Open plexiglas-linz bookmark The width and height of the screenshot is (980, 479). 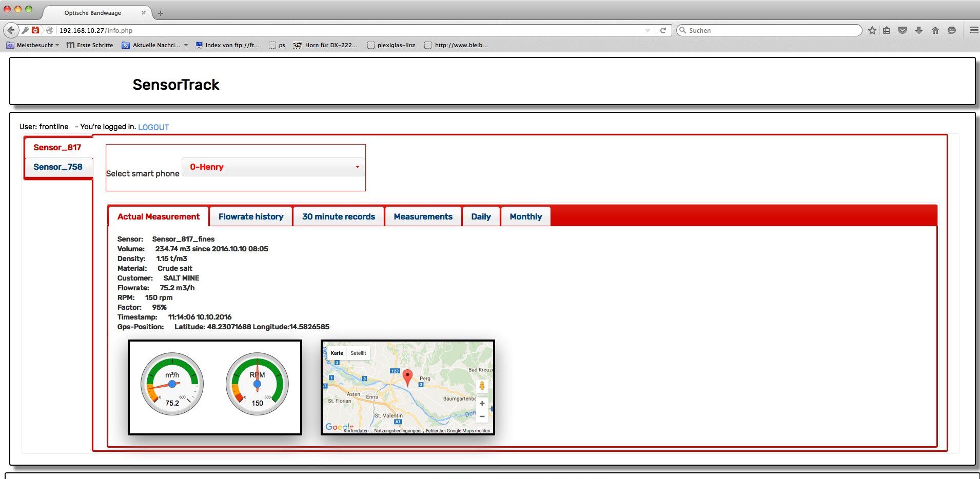pyautogui.click(x=391, y=45)
